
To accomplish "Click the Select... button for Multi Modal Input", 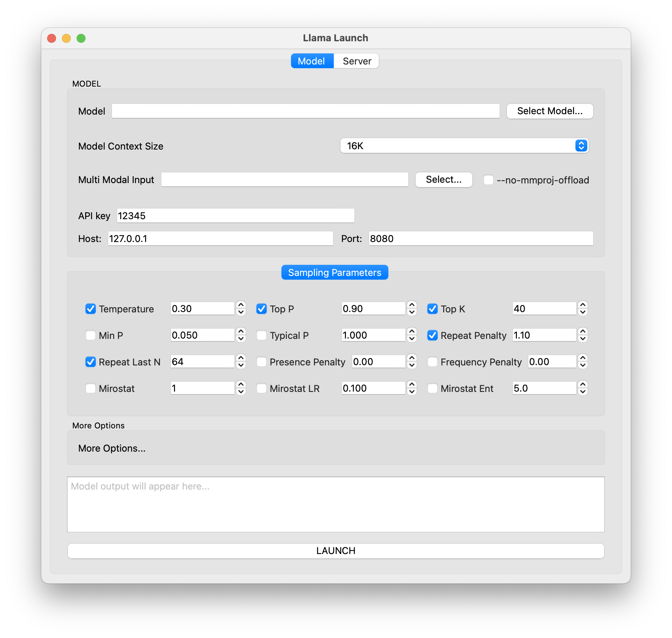I will coord(444,179).
